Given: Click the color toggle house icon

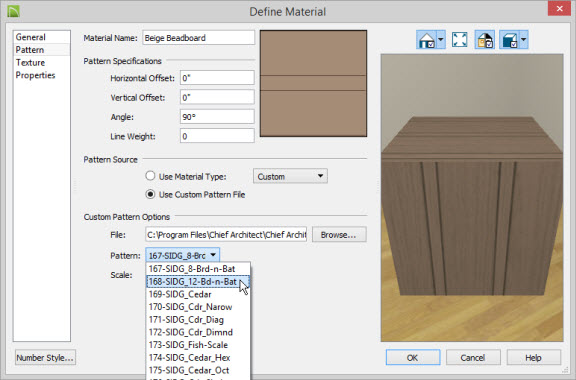Looking at the screenshot, I should click(485, 40).
